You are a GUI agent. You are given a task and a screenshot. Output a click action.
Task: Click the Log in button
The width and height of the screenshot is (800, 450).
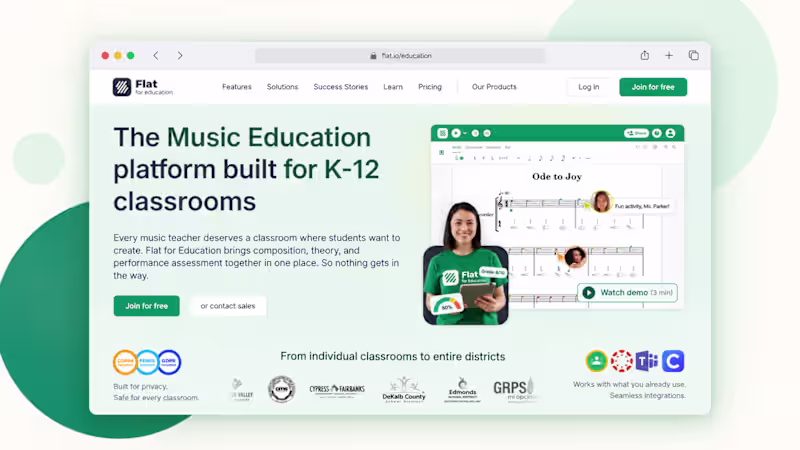click(588, 87)
